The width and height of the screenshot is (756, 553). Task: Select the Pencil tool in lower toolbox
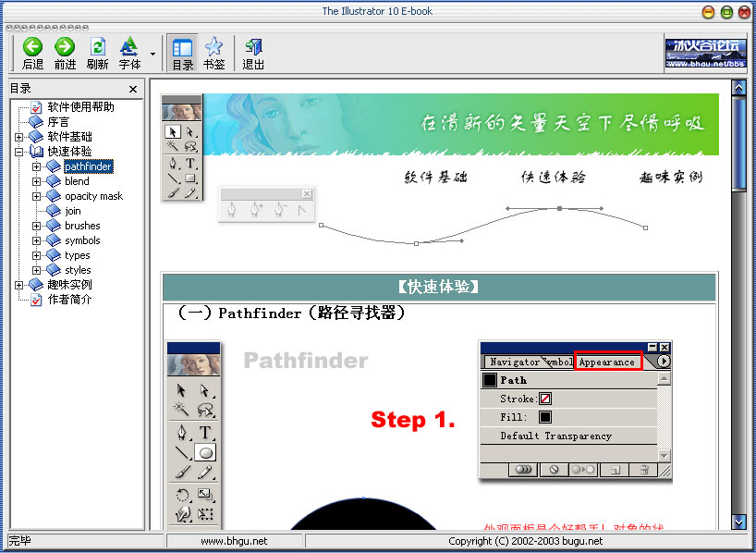[205, 473]
